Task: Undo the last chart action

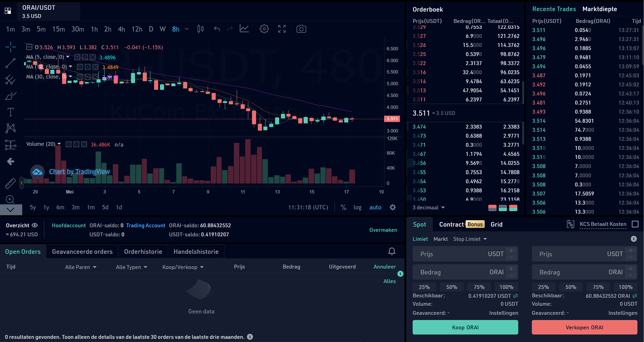Action: [217, 29]
